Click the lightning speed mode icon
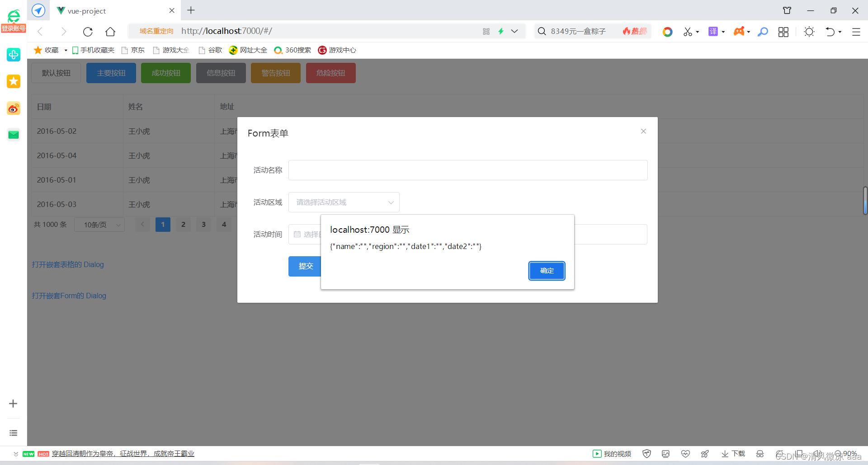The width and height of the screenshot is (868, 465). pyautogui.click(x=501, y=31)
